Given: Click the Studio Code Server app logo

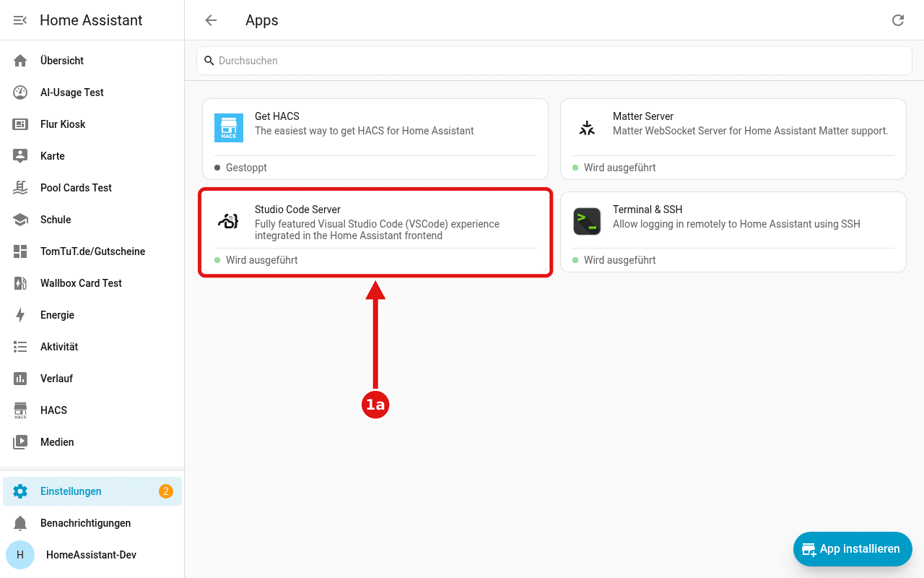Looking at the screenshot, I should (x=229, y=221).
